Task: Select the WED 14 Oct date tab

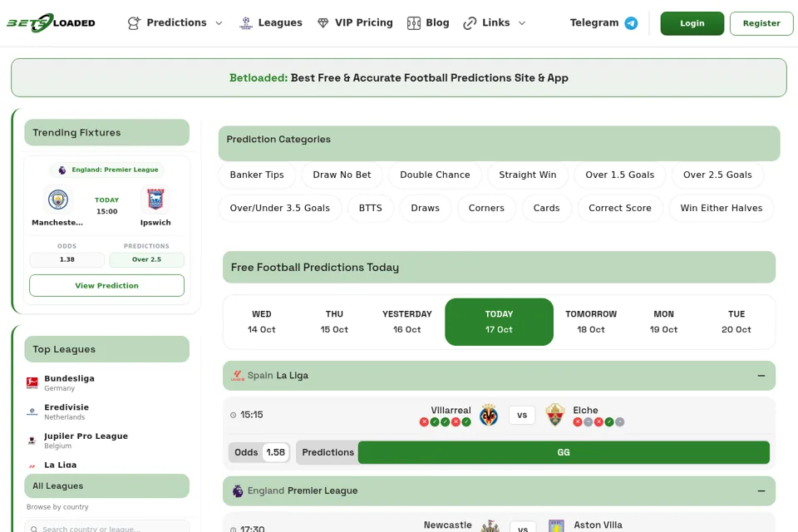Action: point(262,322)
